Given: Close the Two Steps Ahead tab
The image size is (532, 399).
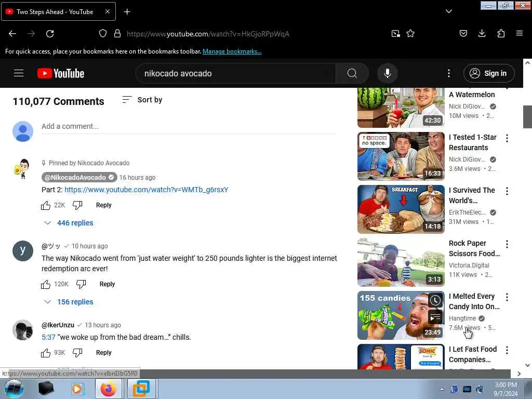Looking at the screenshot, I should [107, 11].
